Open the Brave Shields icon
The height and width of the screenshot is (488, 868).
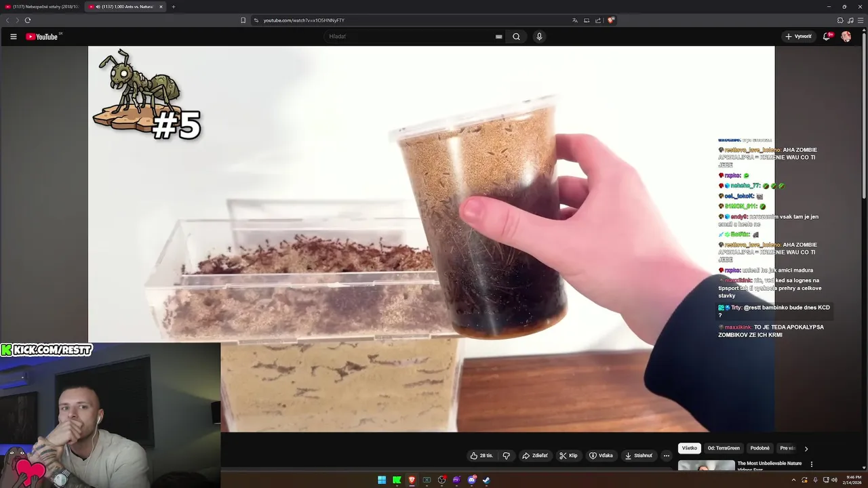pyautogui.click(x=611, y=20)
